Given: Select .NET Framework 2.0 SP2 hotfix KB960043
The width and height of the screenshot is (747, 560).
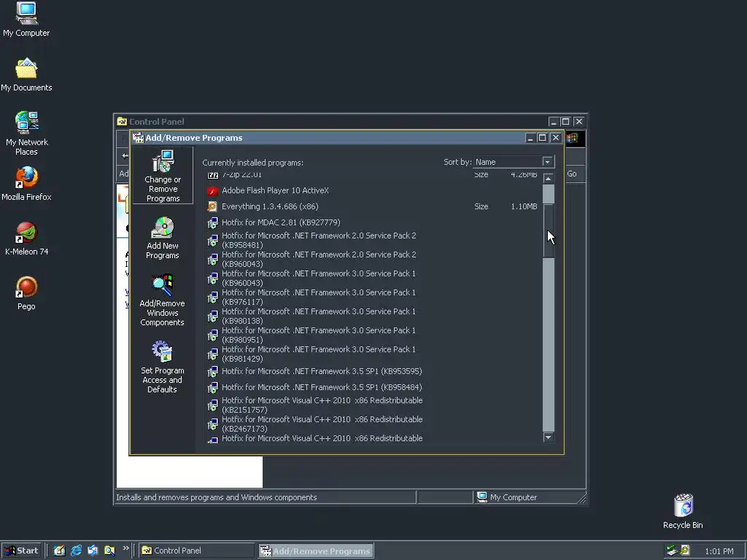Looking at the screenshot, I should pos(319,259).
